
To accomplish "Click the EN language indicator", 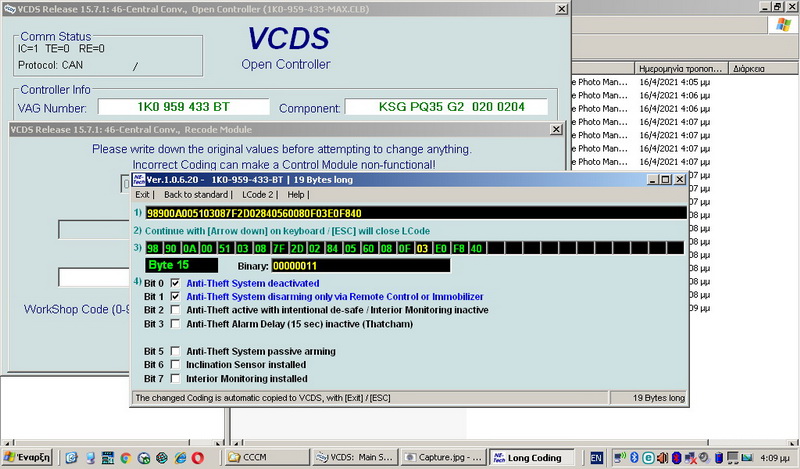I will pyautogui.click(x=596, y=458).
